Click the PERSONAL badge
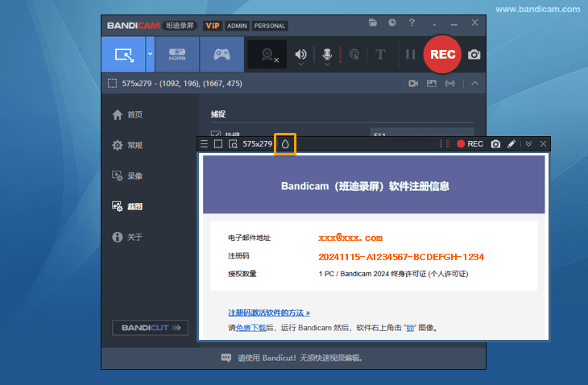The width and height of the screenshot is (588, 385). pyautogui.click(x=270, y=26)
